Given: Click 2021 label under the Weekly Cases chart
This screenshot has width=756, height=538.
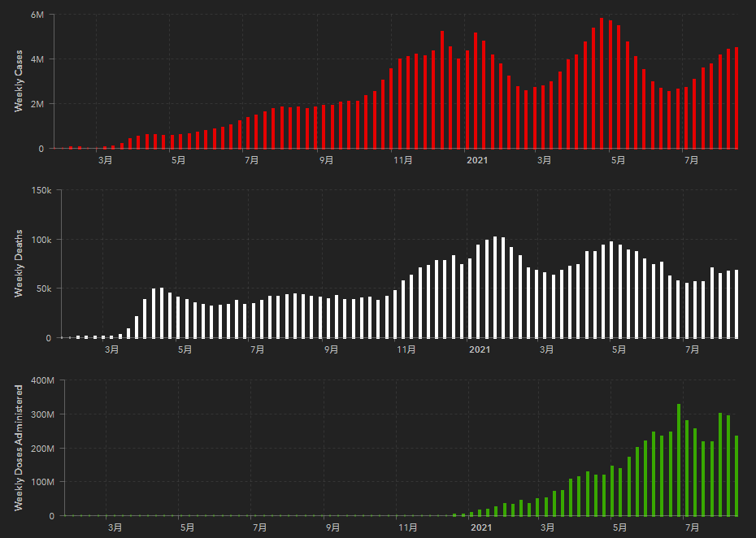Looking at the screenshot, I should (x=477, y=160).
